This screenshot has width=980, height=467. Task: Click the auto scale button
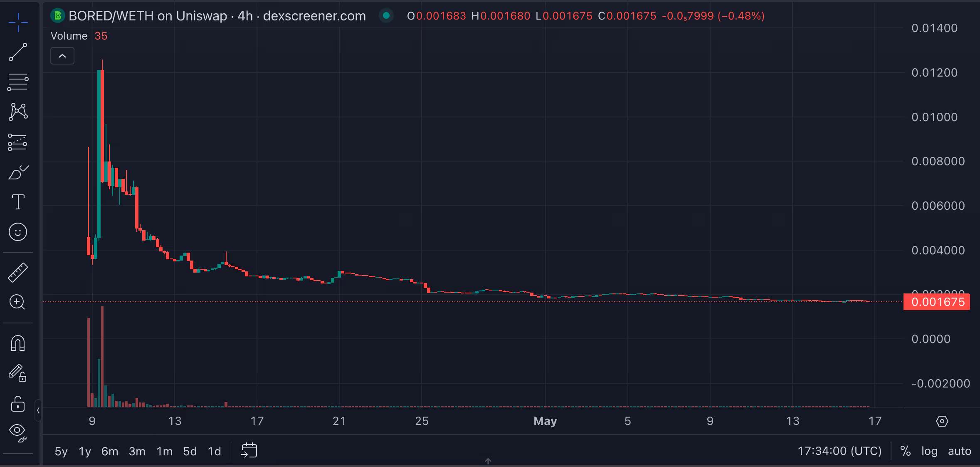[959, 451]
